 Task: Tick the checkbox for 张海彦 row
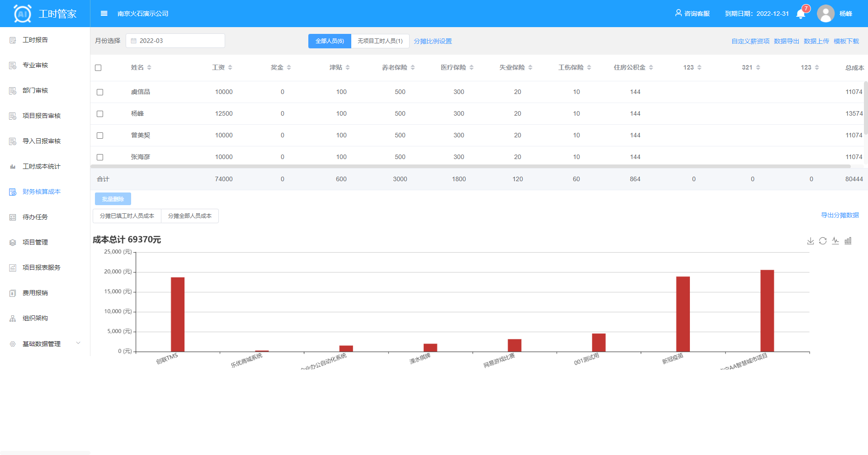(x=100, y=157)
